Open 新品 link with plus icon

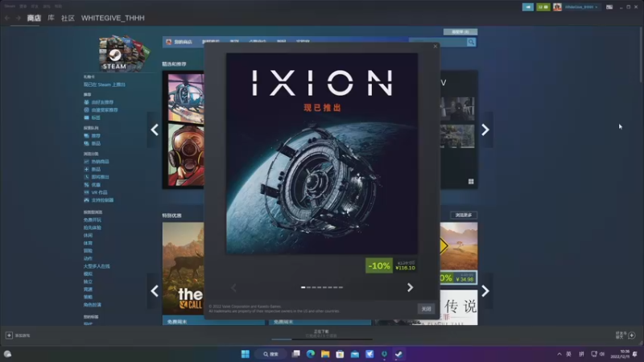[x=95, y=170]
